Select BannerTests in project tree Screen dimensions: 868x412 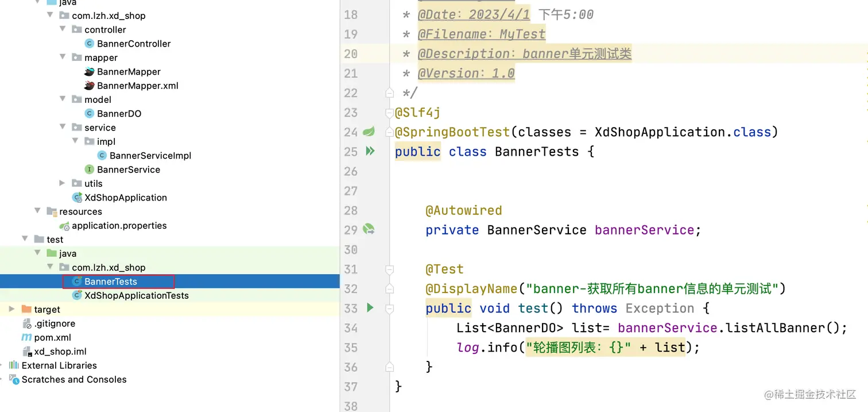(111, 282)
